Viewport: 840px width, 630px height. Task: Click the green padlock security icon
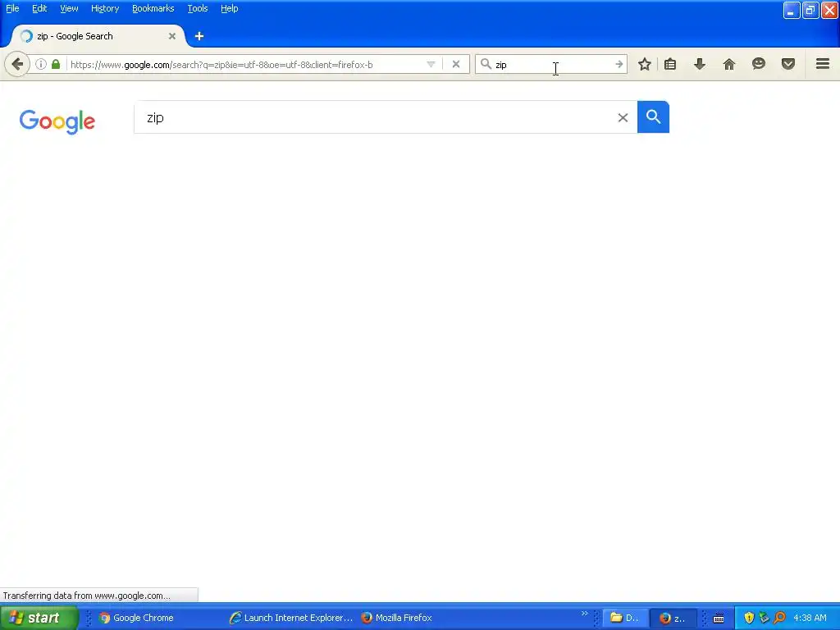tap(56, 64)
